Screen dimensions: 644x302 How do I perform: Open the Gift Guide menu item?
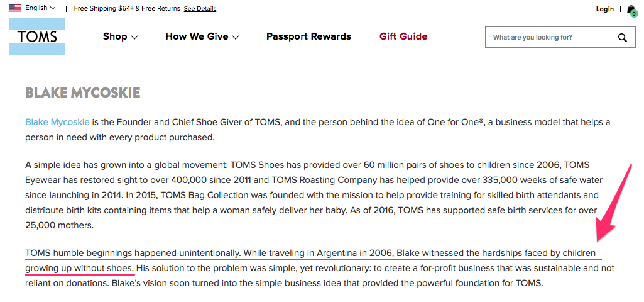[403, 36]
